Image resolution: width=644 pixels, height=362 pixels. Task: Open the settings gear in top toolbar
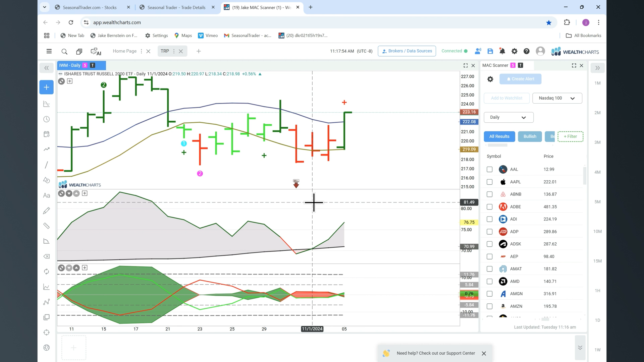coord(514,51)
